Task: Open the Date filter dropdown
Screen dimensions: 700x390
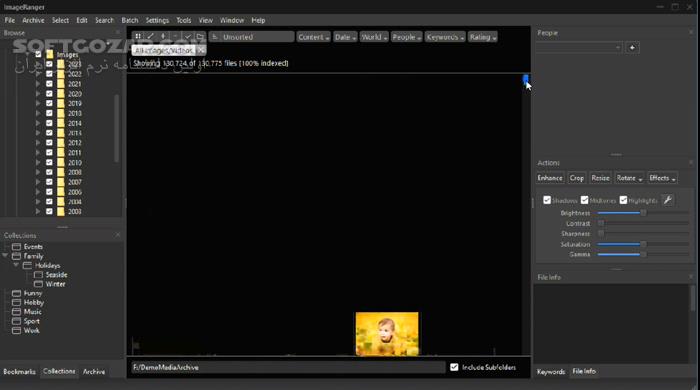Action: 345,37
